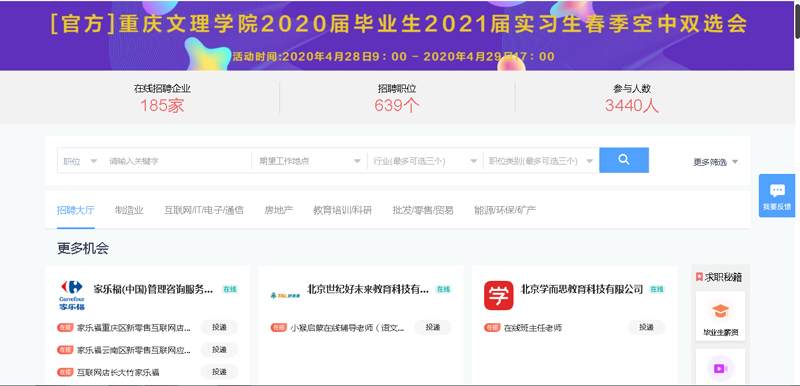Image resolution: width=800 pixels, height=386 pixels.
Task: Click the blue magnifier search button
Action: [x=623, y=160]
